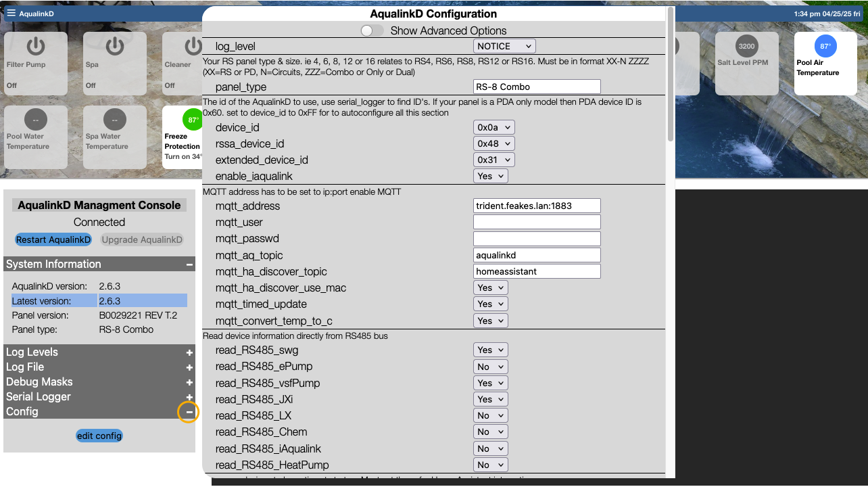Screen dimensions: 868x487
Task: Turn on the Spa power icon
Action: 114,46
